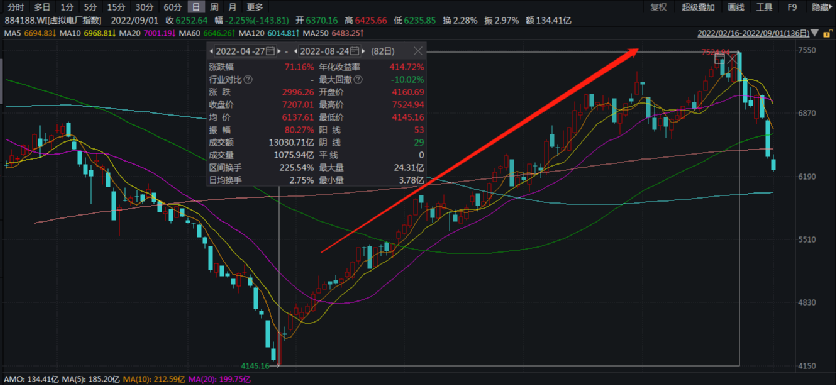The image size is (836, 385).
Task: Open the 复权 adjustment option
Action: pos(658,7)
